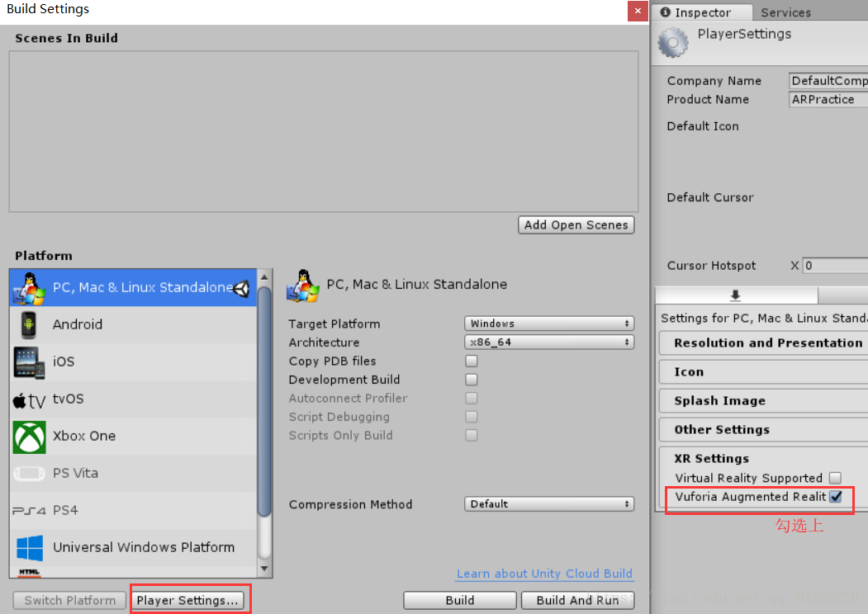Switch to the Services tab
The width and height of the screenshot is (868, 614).
pos(785,12)
